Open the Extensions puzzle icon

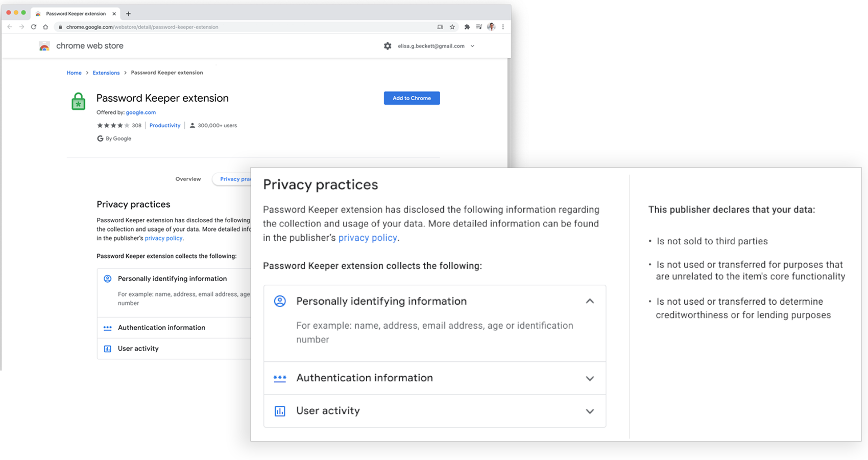[x=467, y=27]
